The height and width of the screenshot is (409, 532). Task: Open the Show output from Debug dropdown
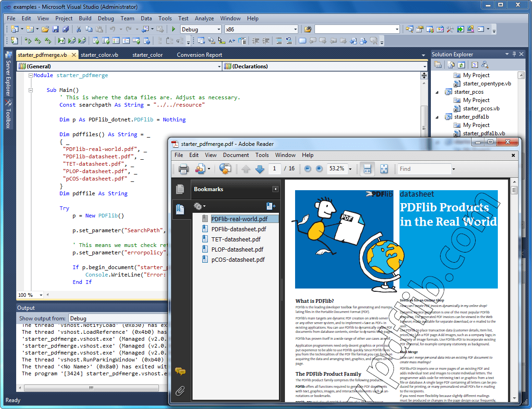[118, 318]
